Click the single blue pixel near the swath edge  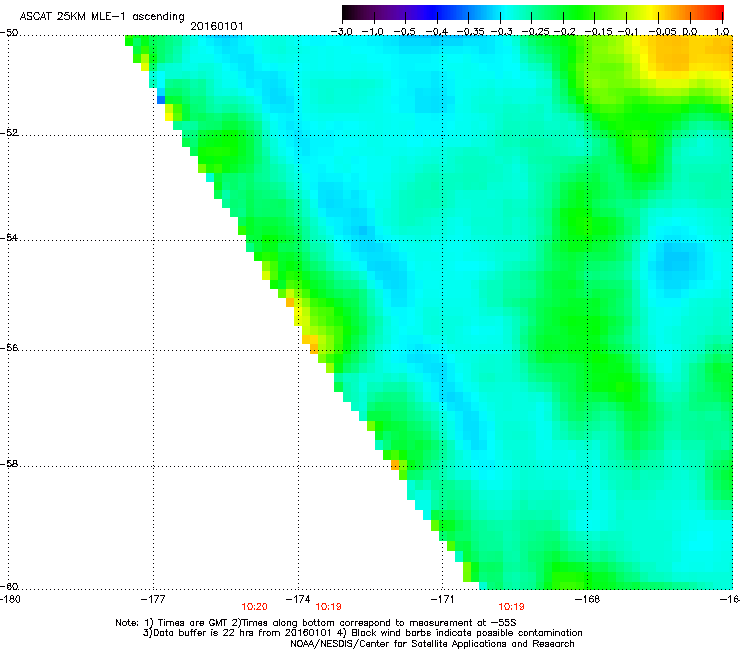pyautogui.click(x=161, y=100)
